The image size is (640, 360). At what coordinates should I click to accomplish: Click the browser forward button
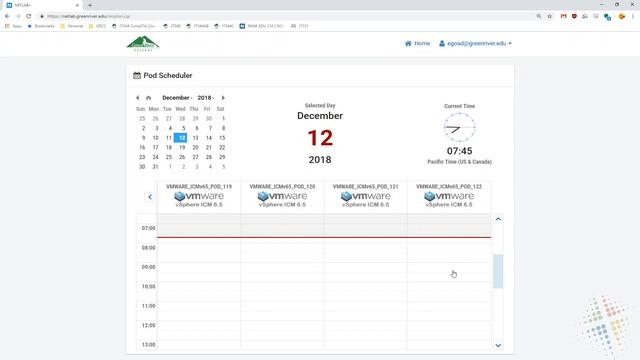(18, 16)
